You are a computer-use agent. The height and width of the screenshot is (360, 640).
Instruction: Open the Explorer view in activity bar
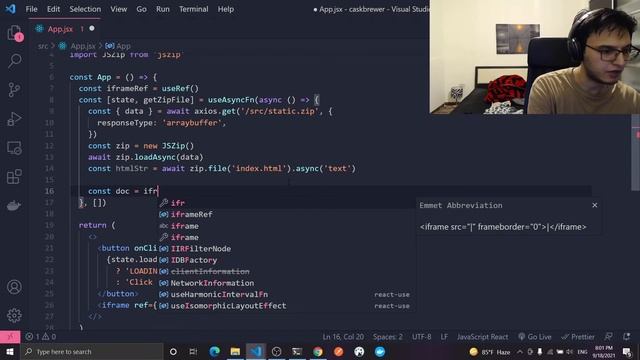click(14, 33)
